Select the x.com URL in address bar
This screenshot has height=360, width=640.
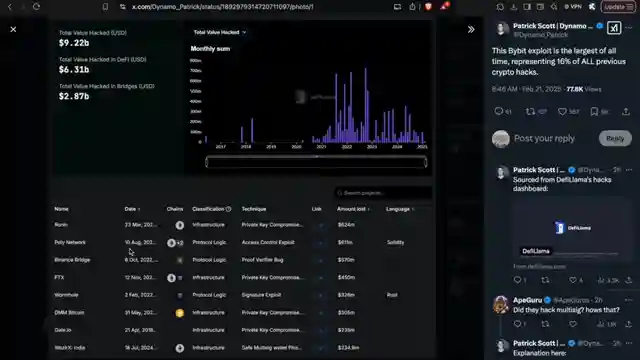pos(222,7)
